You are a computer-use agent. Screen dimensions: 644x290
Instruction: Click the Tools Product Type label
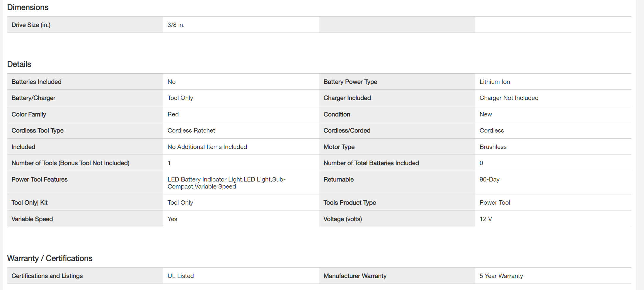click(x=350, y=203)
